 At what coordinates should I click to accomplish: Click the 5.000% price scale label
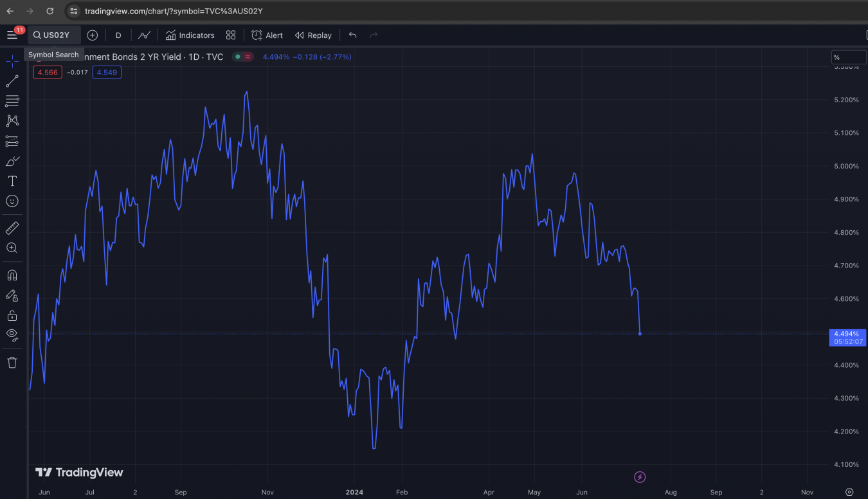pos(846,166)
